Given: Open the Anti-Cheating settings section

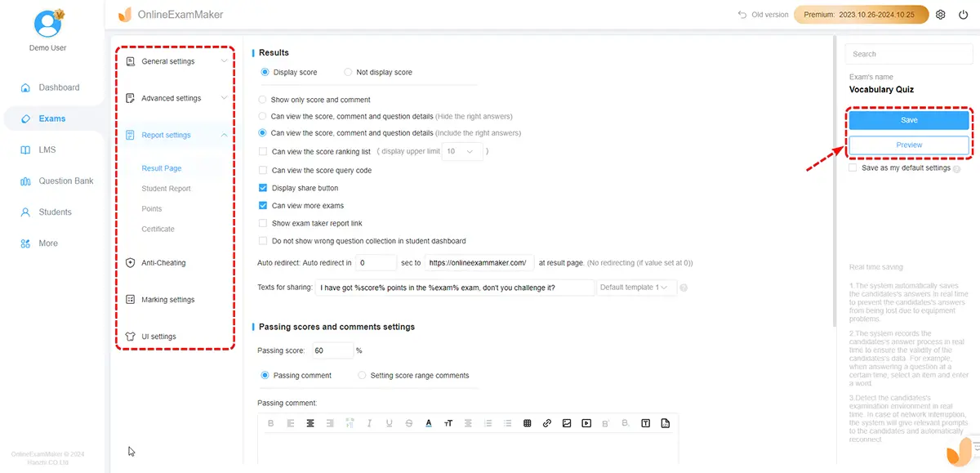Looking at the screenshot, I should pyautogui.click(x=163, y=263).
